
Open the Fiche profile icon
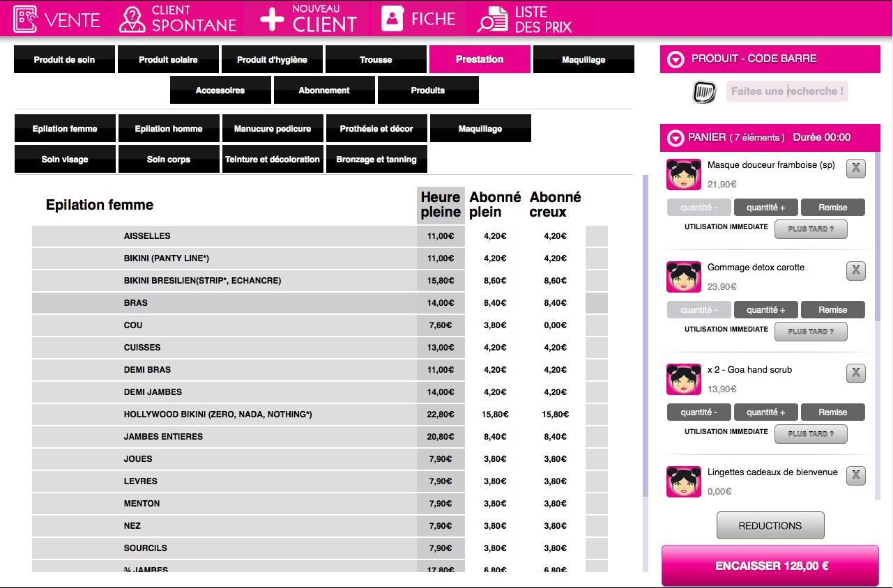point(393,19)
